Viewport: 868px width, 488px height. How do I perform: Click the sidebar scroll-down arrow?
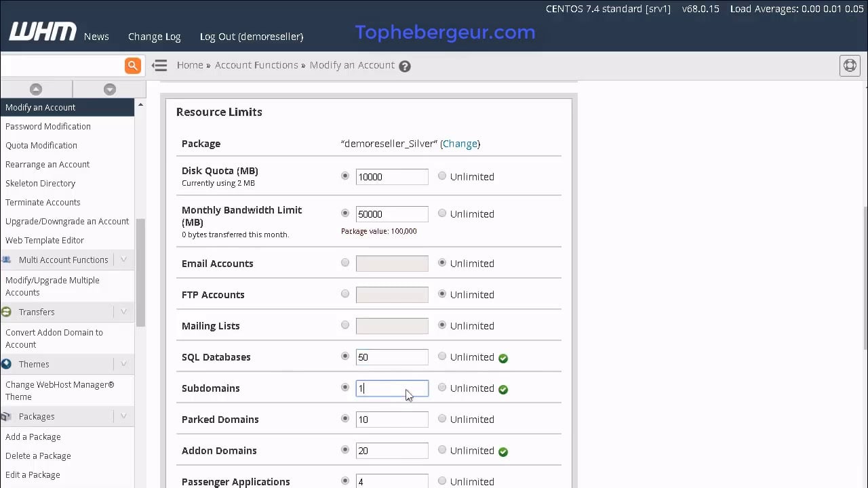point(109,89)
